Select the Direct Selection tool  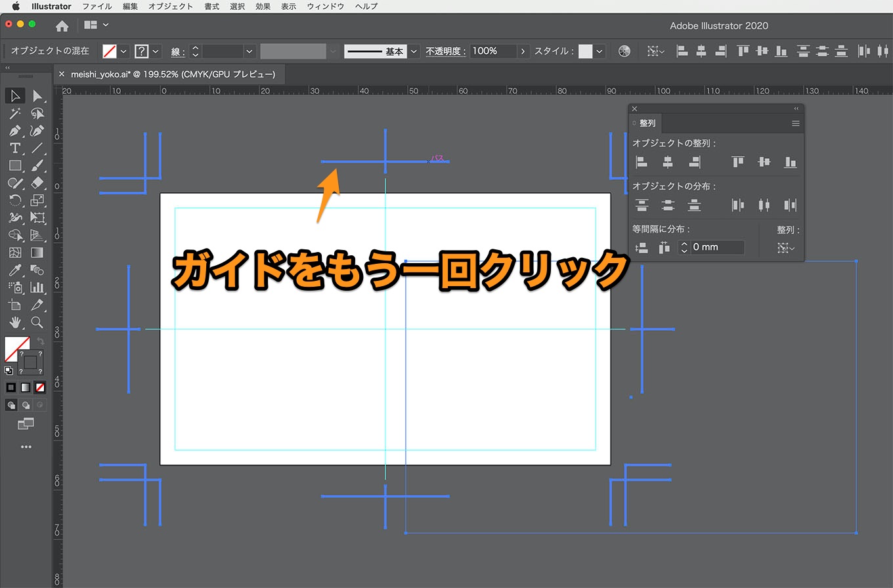click(x=37, y=96)
